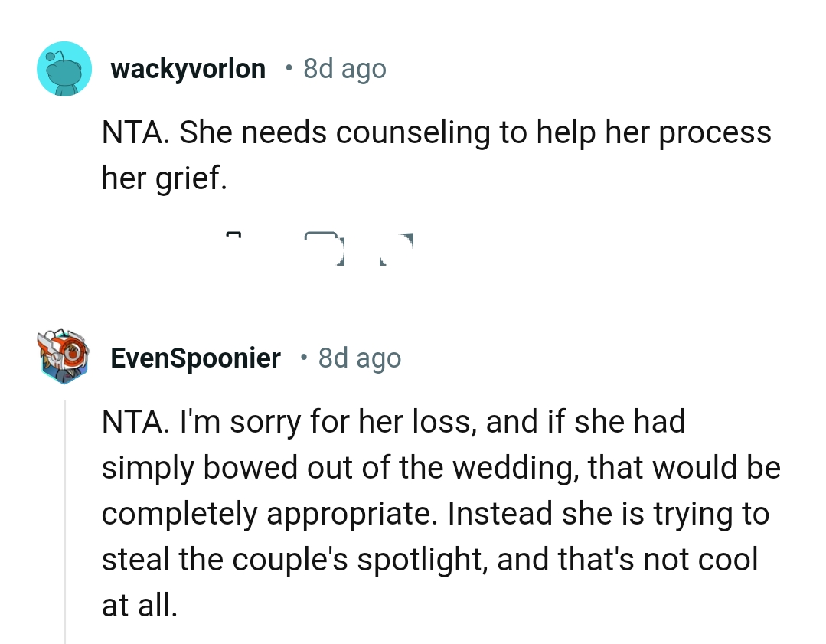Open wackyvorlon's teal snoo avatar
The height and width of the screenshot is (644, 826).
pyautogui.click(x=64, y=69)
